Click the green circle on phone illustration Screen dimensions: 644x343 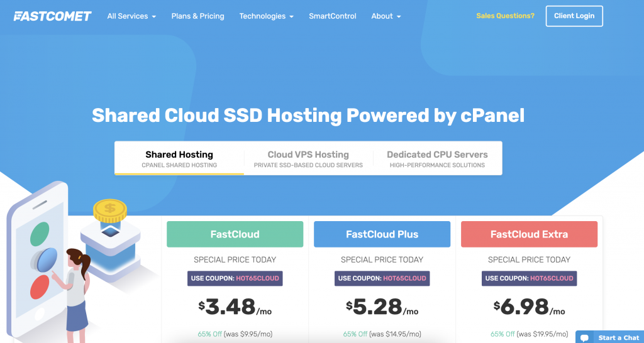pyautogui.click(x=40, y=232)
